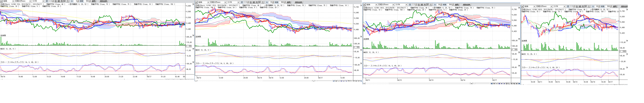The height and width of the screenshot is (103, 644).
Task: Toggle 日 (daily) timeframe in the 5-minute chart
Action: click(x=56, y=1)
